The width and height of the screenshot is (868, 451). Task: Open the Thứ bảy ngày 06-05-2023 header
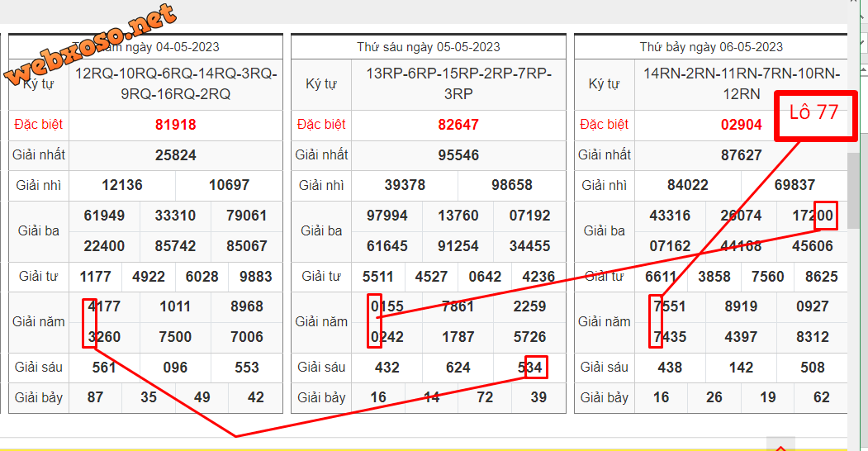tap(710, 47)
